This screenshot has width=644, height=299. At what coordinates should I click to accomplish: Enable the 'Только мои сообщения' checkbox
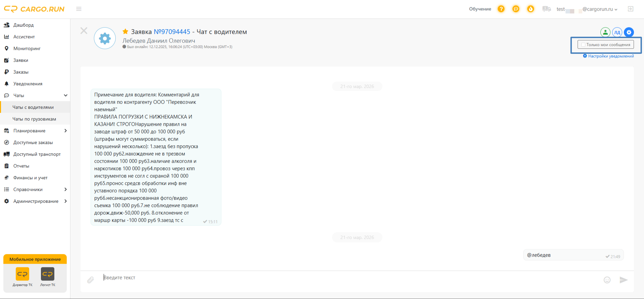coord(583,45)
